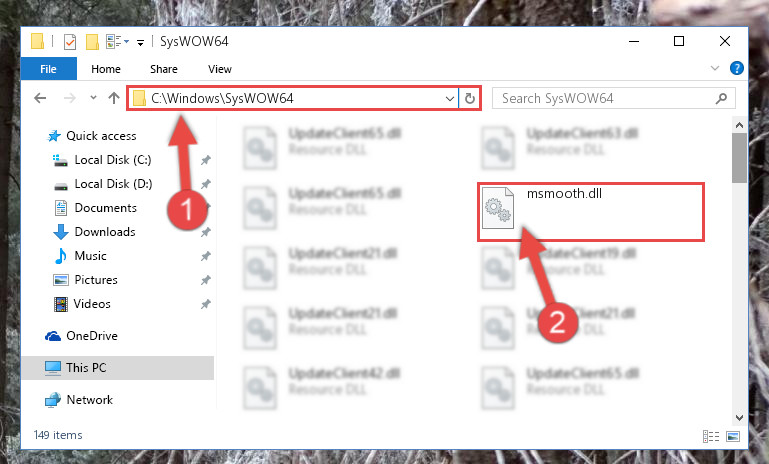Click search magnifier icon
Image resolution: width=769 pixels, height=464 pixels.
[x=721, y=99]
